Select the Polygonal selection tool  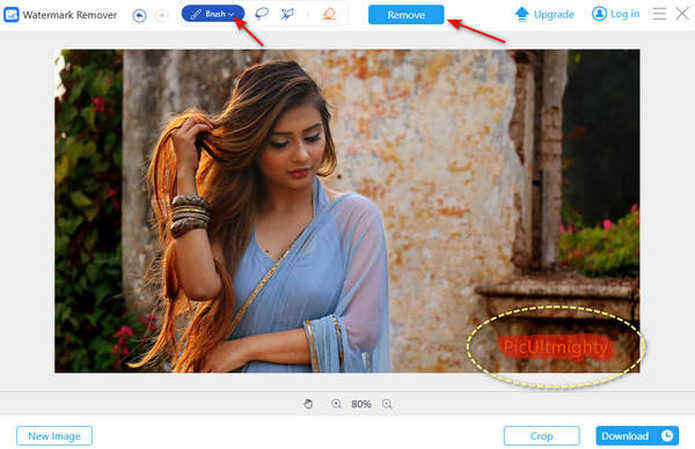[287, 14]
